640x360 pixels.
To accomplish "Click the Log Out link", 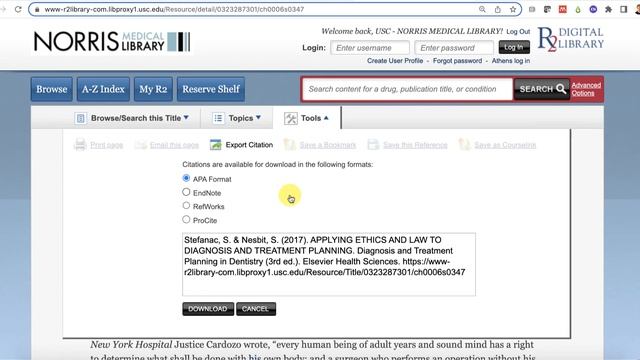I will [x=518, y=31].
